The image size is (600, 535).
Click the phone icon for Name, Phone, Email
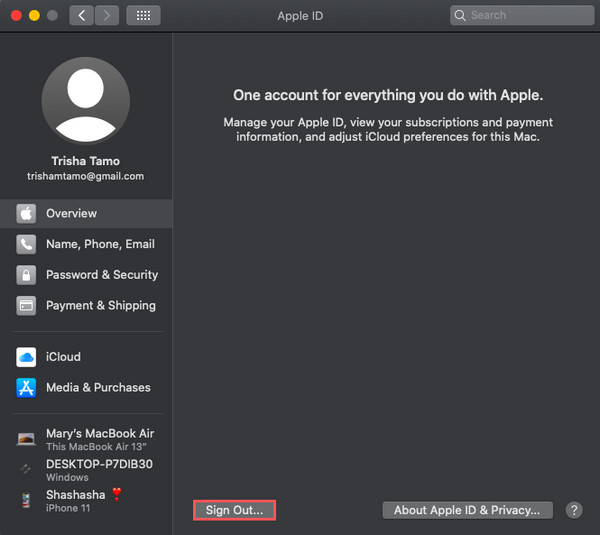tap(26, 244)
